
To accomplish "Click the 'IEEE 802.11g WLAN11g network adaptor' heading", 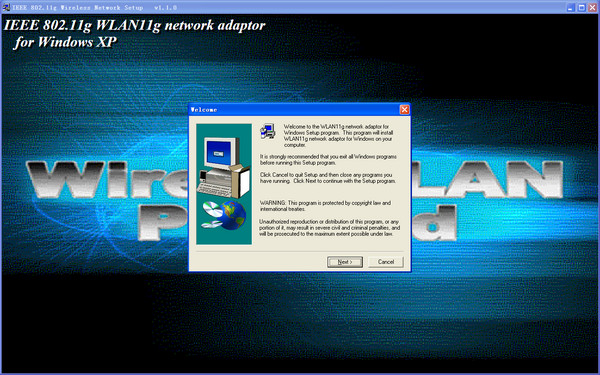I will click(134, 26).
